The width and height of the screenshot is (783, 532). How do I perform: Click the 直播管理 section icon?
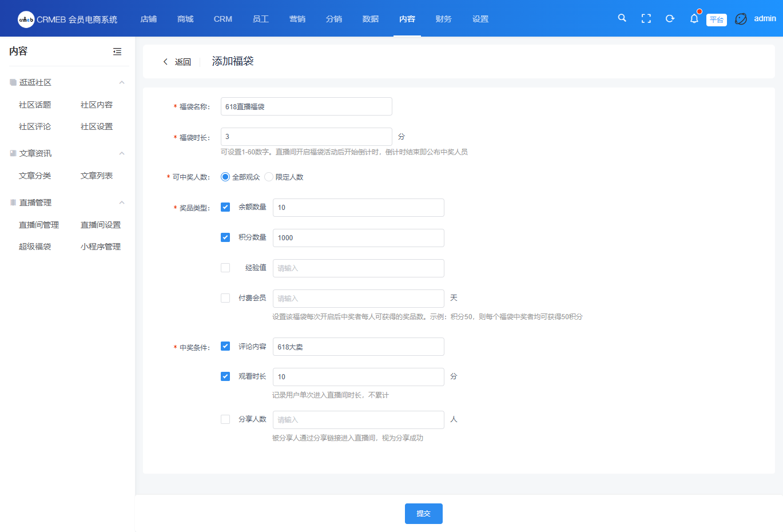13,203
